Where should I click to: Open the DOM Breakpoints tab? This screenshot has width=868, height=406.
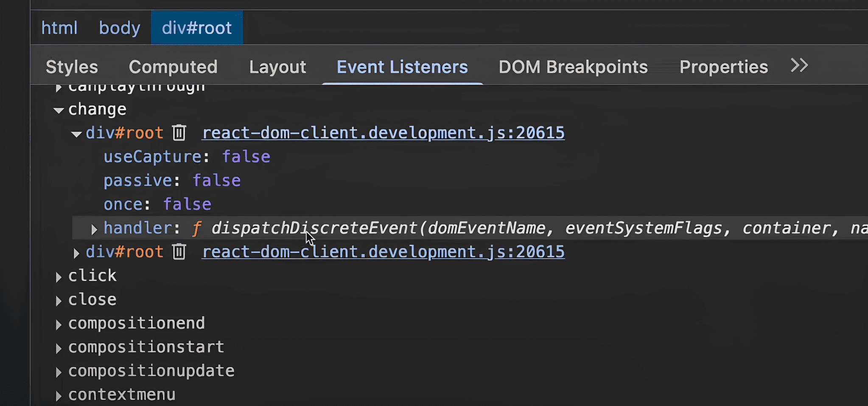pos(573,67)
